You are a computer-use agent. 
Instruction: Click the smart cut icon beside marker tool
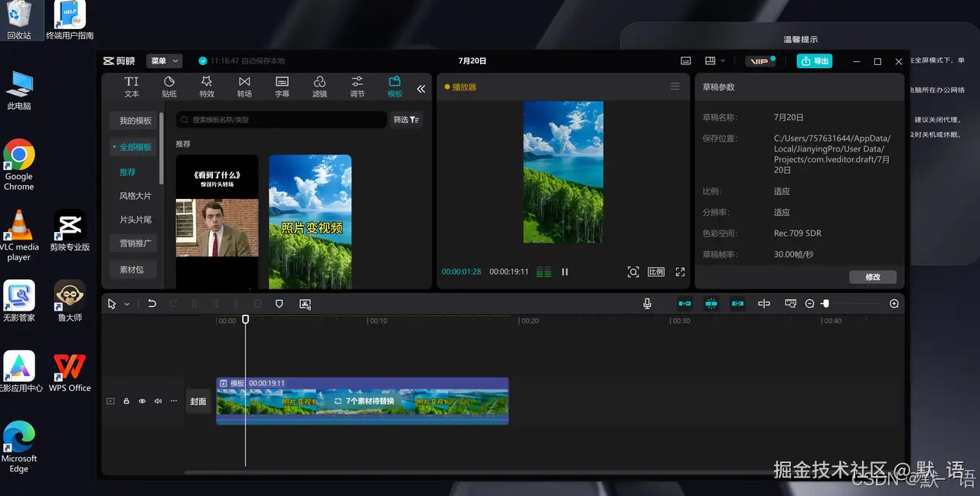pos(305,304)
